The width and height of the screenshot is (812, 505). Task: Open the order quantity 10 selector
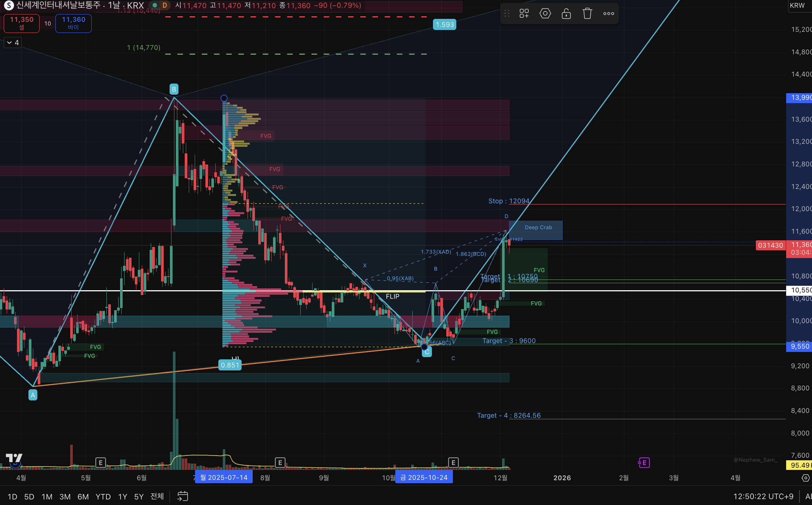[x=48, y=24]
